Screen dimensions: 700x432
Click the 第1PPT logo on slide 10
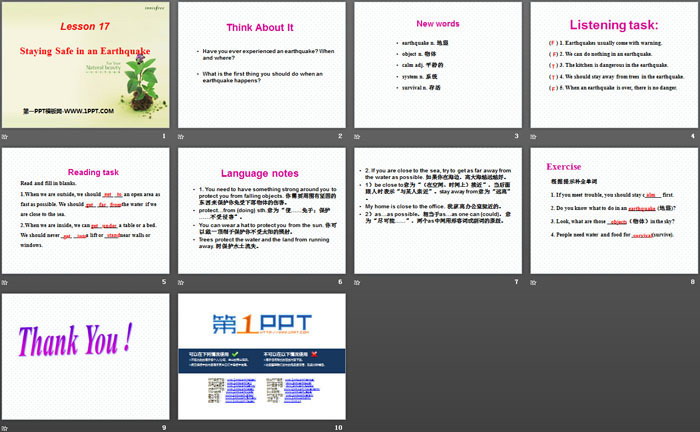coord(261,325)
